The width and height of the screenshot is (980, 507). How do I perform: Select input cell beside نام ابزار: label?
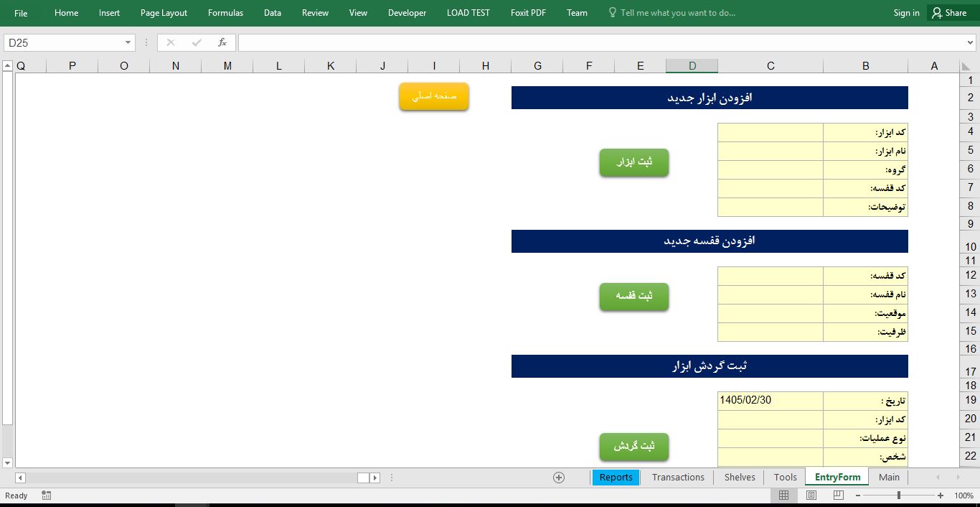coord(771,151)
